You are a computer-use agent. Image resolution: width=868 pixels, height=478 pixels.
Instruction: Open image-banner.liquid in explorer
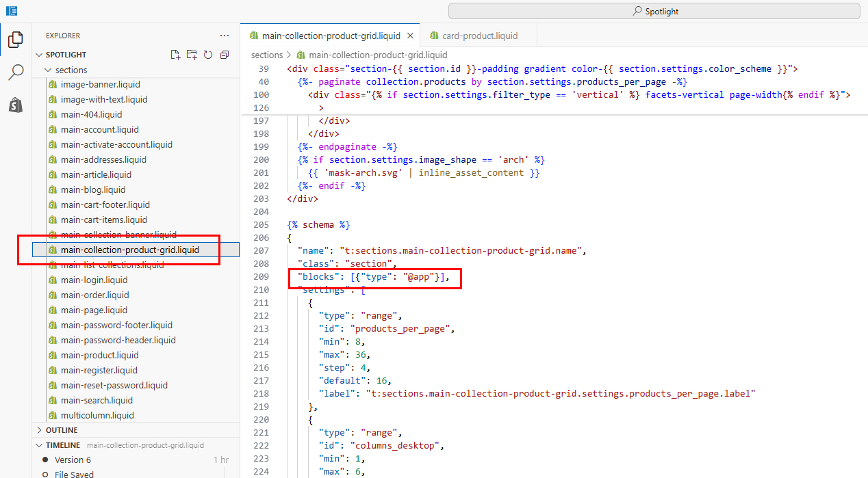point(100,85)
